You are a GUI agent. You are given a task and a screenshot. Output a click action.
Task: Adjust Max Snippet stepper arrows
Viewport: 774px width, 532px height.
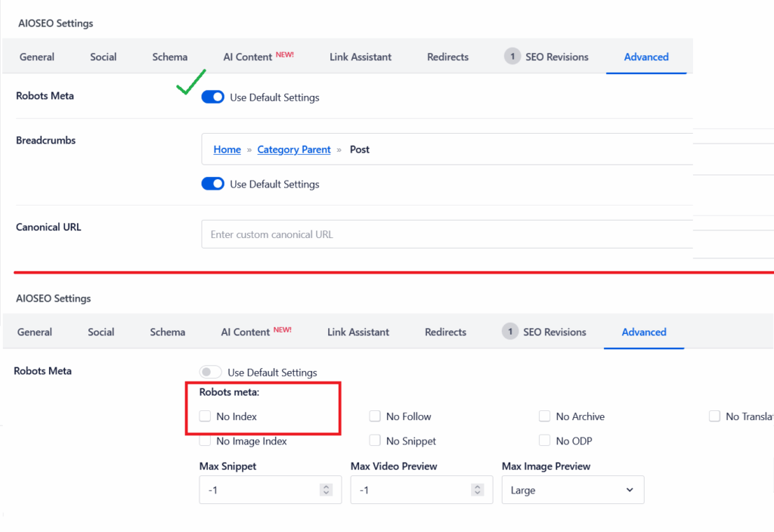(x=326, y=490)
